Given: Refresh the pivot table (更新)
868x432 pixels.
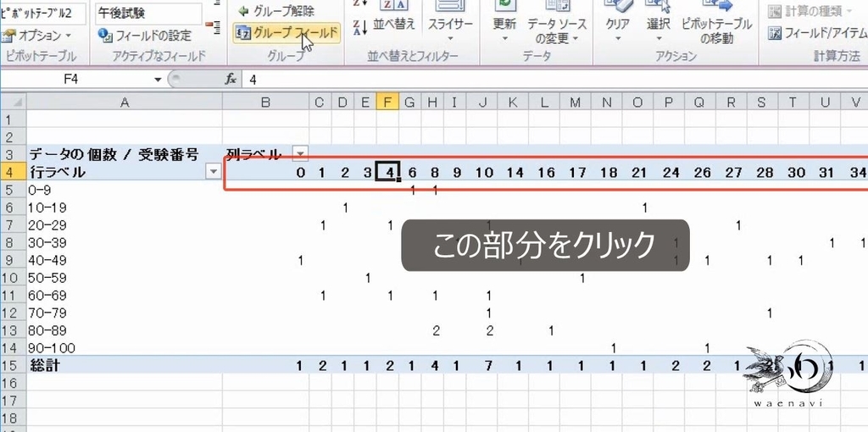Looking at the screenshot, I should pos(504,22).
